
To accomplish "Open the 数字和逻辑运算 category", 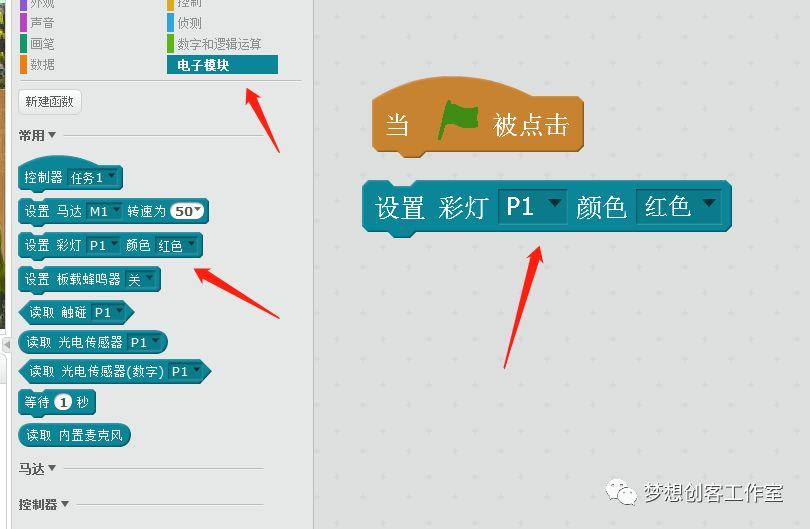I will tap(215, 44).
